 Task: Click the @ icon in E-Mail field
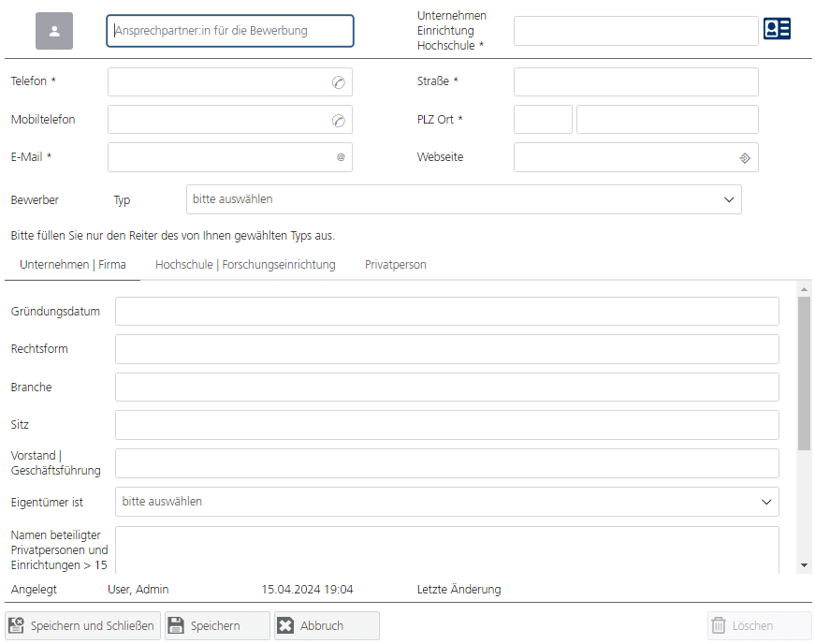click(341, 157)
